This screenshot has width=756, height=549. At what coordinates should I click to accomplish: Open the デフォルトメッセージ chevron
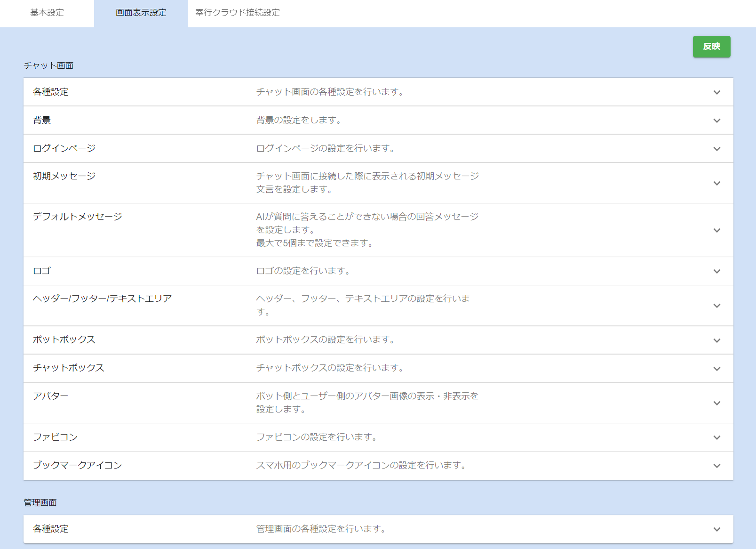[716, 230]
